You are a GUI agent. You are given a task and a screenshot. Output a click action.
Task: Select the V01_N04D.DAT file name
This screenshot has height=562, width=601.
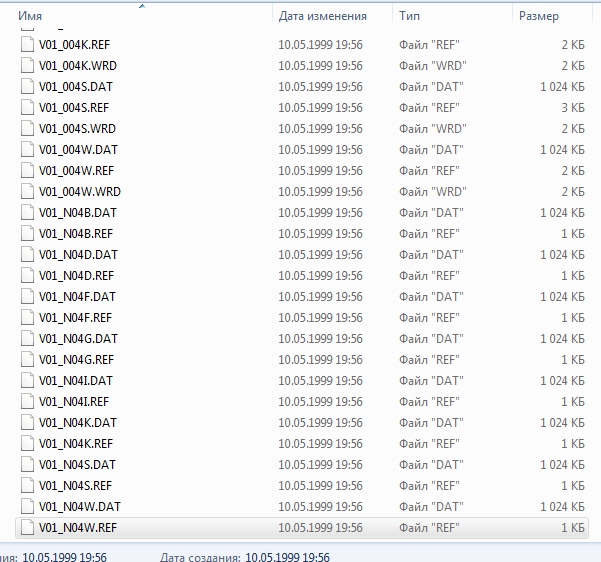(77, 254)
